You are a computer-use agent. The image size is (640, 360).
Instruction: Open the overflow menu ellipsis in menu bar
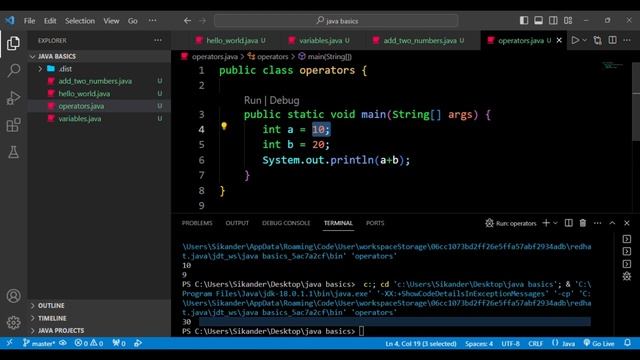tap(152, 20)
